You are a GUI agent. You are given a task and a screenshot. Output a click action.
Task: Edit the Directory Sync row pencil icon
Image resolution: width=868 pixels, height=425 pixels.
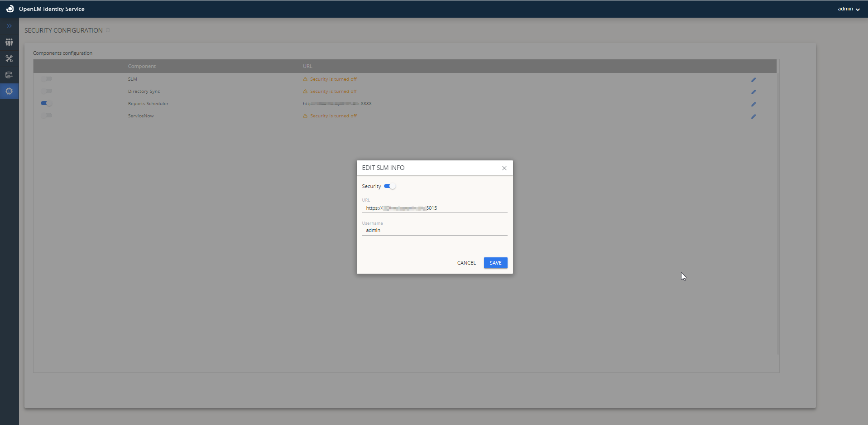coord(753,92)
